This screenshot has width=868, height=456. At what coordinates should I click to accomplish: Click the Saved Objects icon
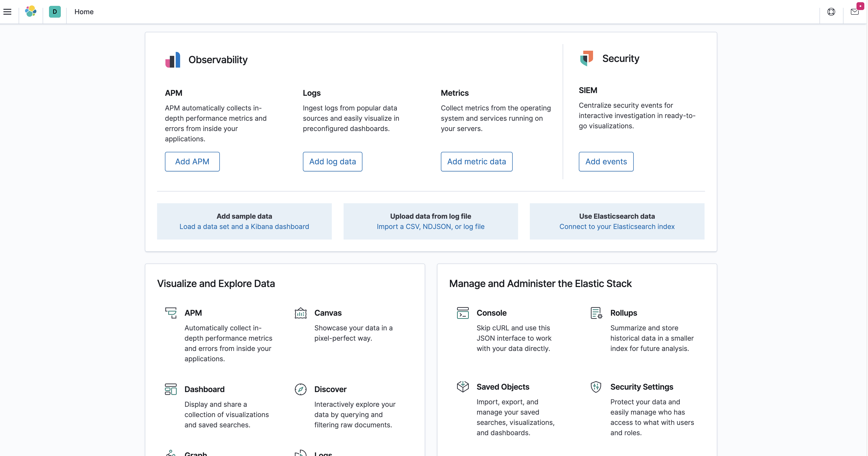(463, 387)
